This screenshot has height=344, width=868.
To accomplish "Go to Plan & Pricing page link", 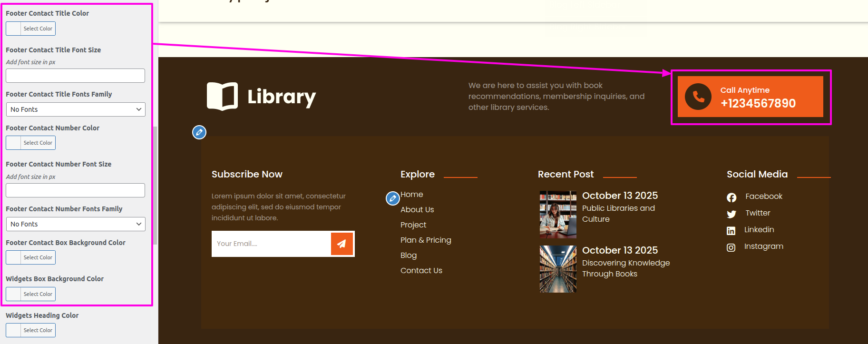I will click(x=426, y=240).
